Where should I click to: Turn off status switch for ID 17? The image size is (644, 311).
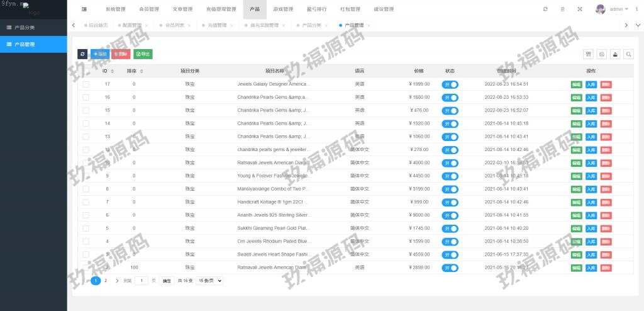point(450,84)
